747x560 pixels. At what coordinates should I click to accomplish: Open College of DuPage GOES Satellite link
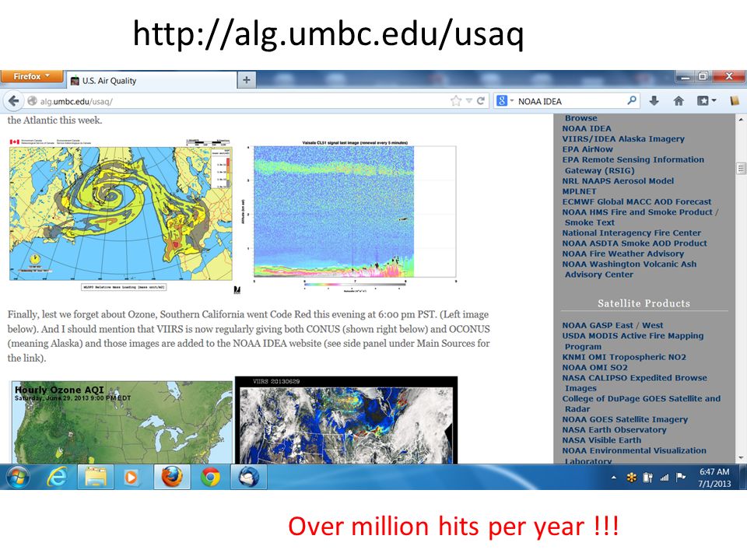[x=641, y=404]
